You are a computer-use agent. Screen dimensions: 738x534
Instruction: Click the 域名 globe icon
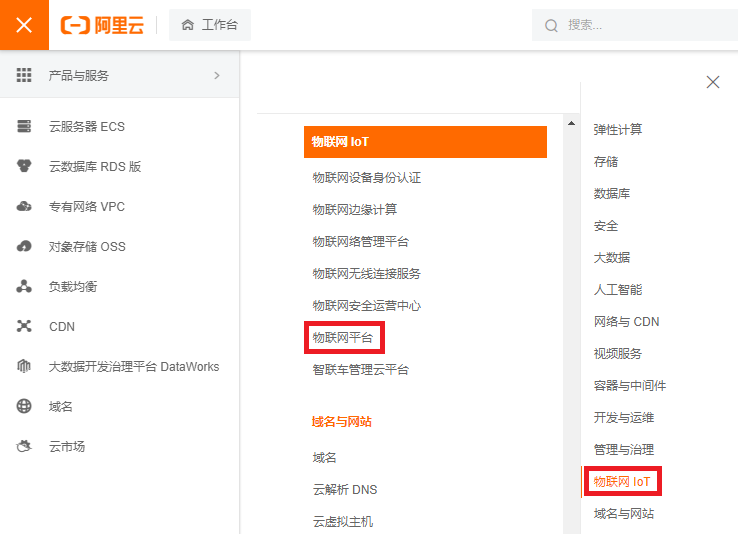(x=25, y=407)
